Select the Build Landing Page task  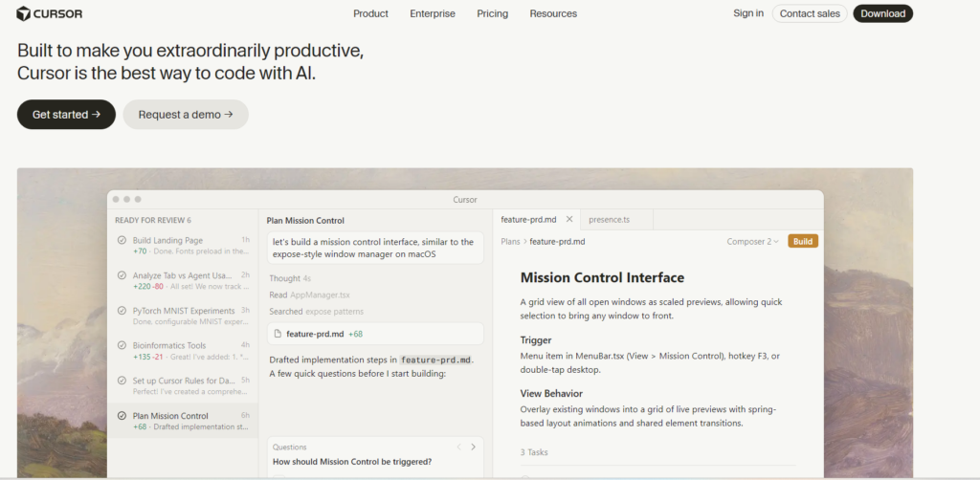point(183,246)
